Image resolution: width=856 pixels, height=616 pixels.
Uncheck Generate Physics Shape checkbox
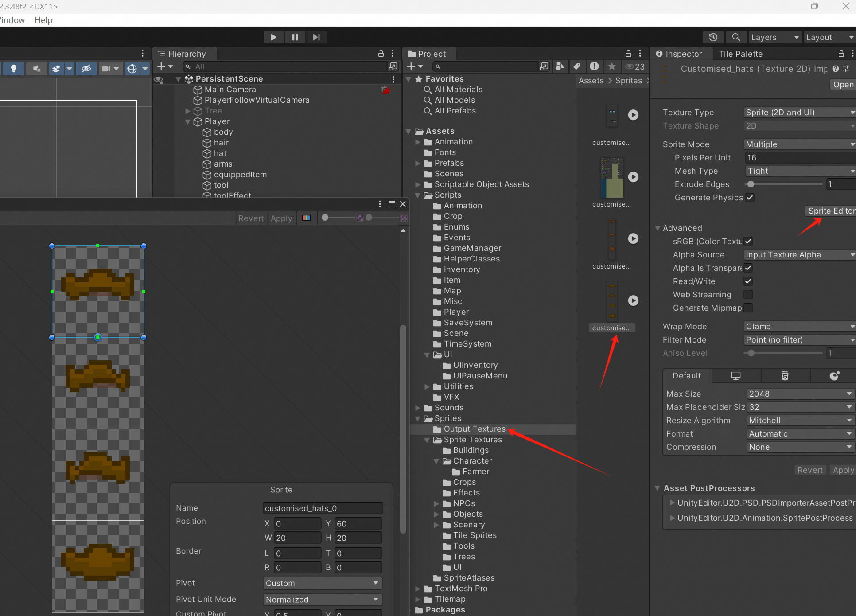[750, 198]
